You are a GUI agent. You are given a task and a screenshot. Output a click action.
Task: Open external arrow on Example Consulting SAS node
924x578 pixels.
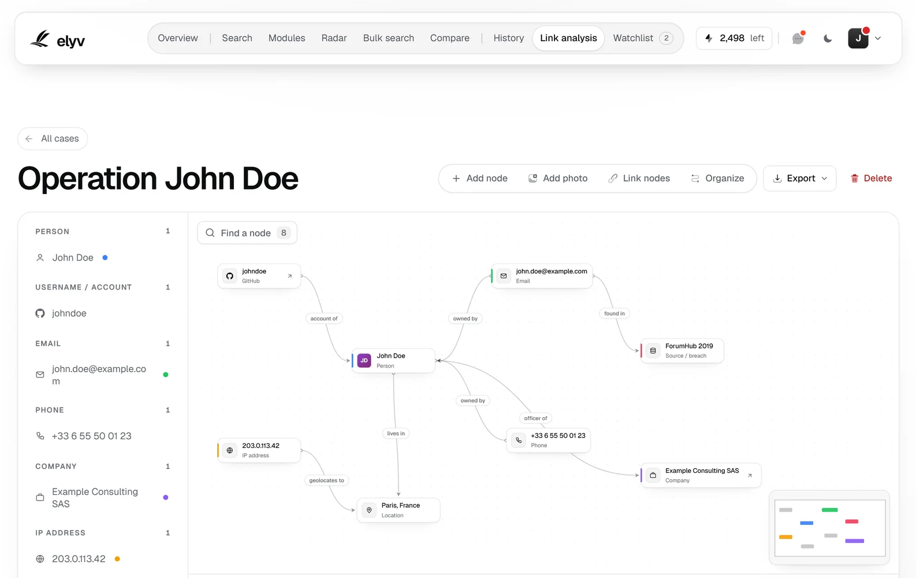click(750, 476)
